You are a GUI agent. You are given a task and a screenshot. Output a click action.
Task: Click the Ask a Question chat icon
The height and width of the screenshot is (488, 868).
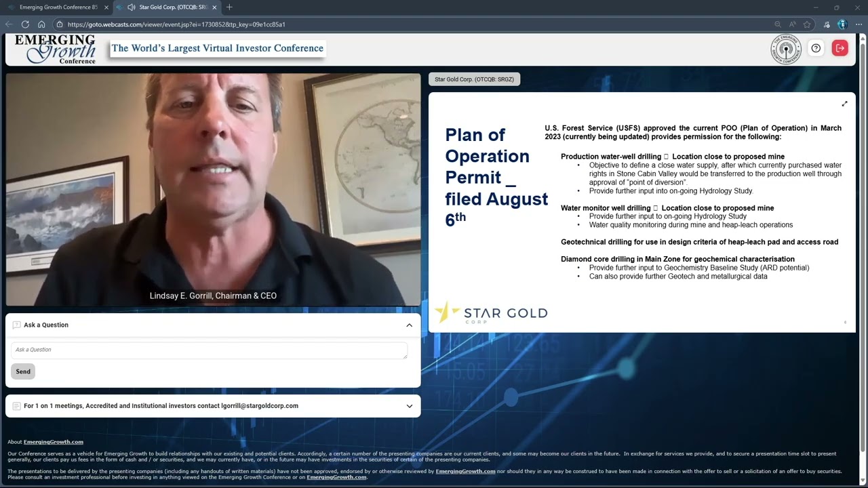click(16, 325)
